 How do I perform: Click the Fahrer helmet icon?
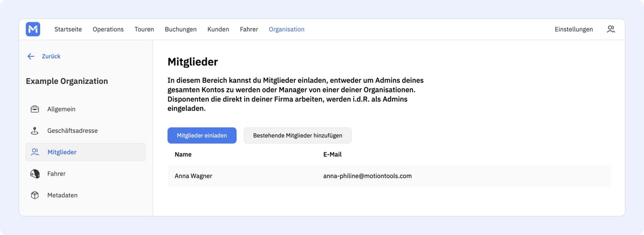(x=35, y=174)
